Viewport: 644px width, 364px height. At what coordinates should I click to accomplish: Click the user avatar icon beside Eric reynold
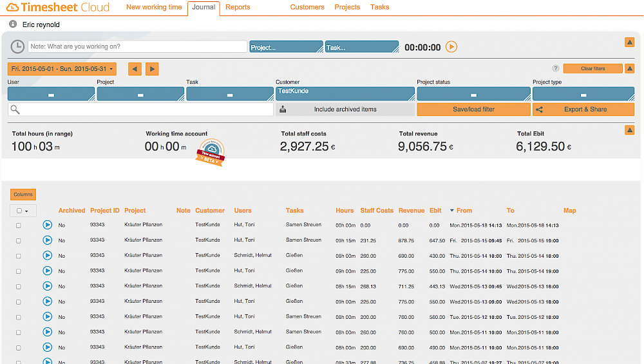click(13, 24)
